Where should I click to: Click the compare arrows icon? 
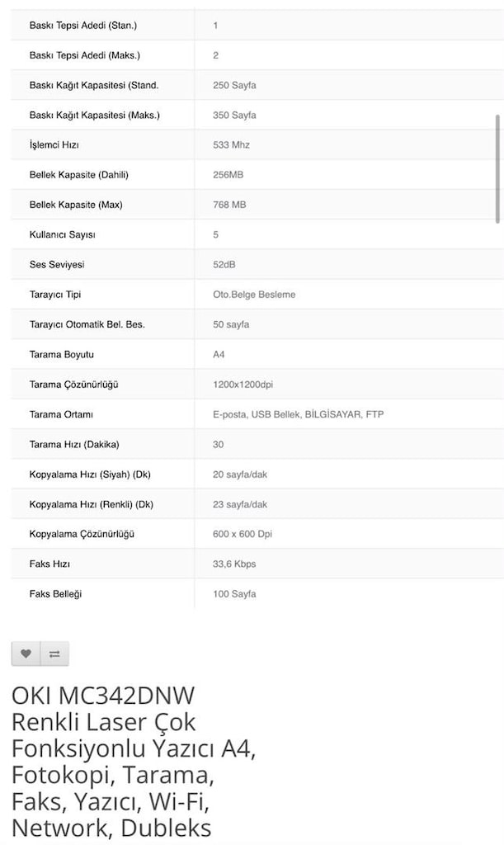pyautogui.click(x=54, y=654)
